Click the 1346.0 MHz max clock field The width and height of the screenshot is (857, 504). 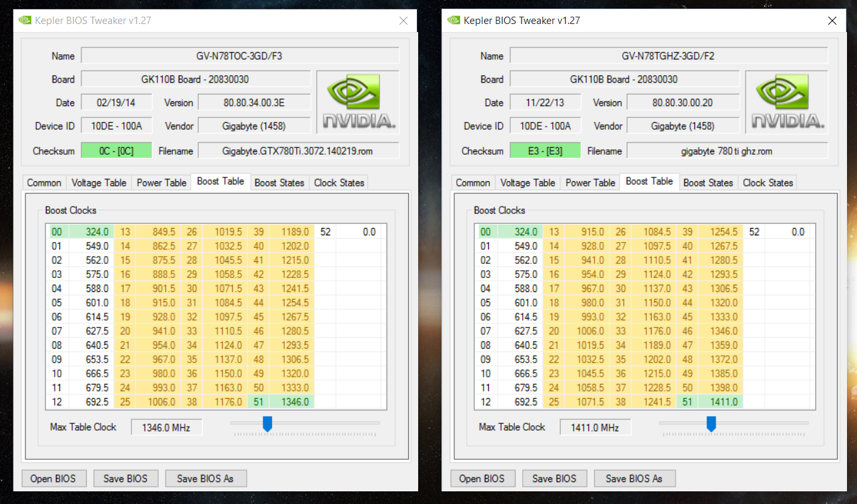[x=166, y=427]
